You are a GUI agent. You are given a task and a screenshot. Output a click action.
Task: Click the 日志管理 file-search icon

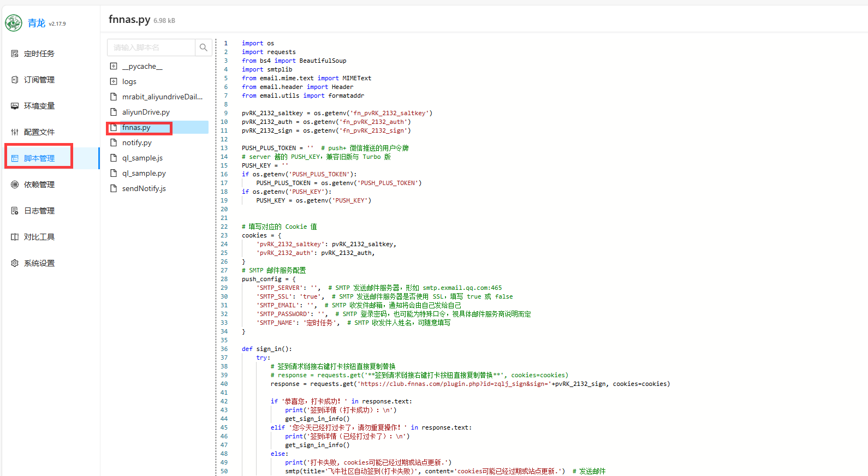tap(15, 211)
